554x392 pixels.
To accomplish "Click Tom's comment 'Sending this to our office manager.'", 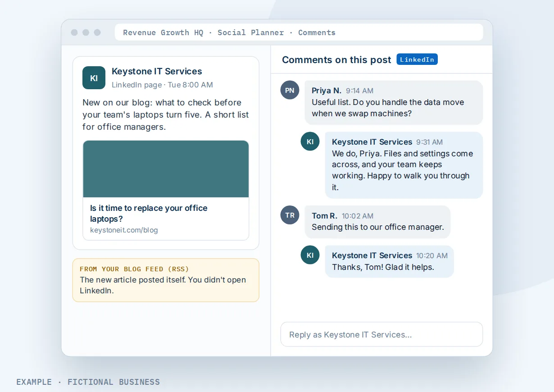I will pos(378,227).
